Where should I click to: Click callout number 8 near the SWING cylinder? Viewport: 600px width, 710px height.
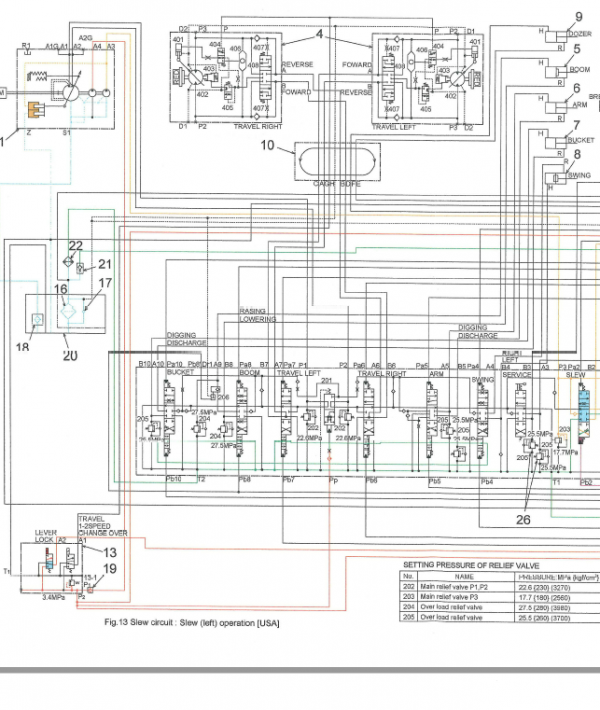577,154
